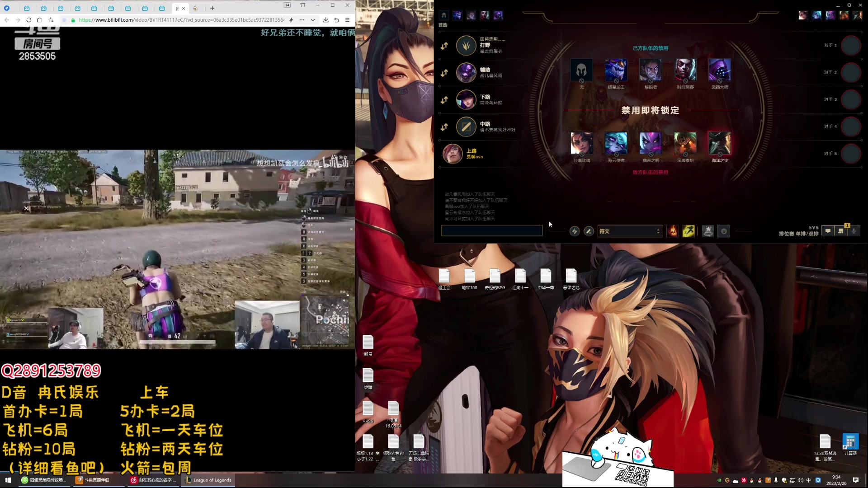
Task: Edit rune page with pencil icon
Action: pyautogui.click(x=589, y=231)
